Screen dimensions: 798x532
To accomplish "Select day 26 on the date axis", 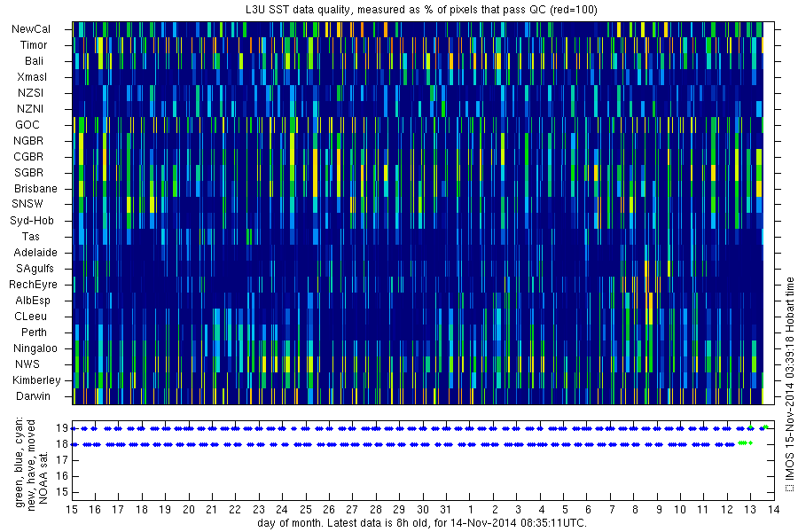I will [329, 510].
